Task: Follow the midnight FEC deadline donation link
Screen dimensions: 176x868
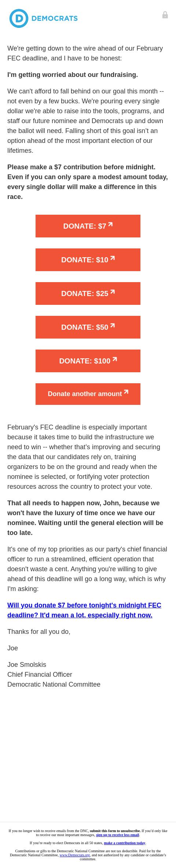Action: tap(84, 610)
